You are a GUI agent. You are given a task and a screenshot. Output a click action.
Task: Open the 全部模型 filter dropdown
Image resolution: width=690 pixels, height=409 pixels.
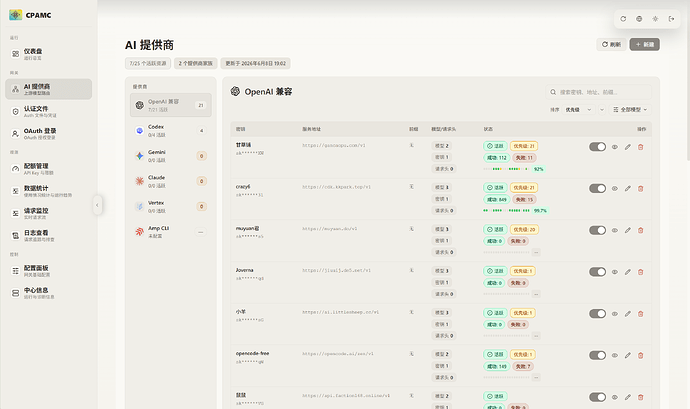(630, 110)
